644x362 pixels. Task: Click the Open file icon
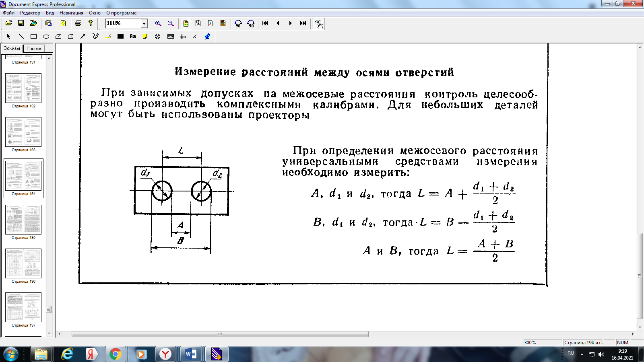point(8,23)
